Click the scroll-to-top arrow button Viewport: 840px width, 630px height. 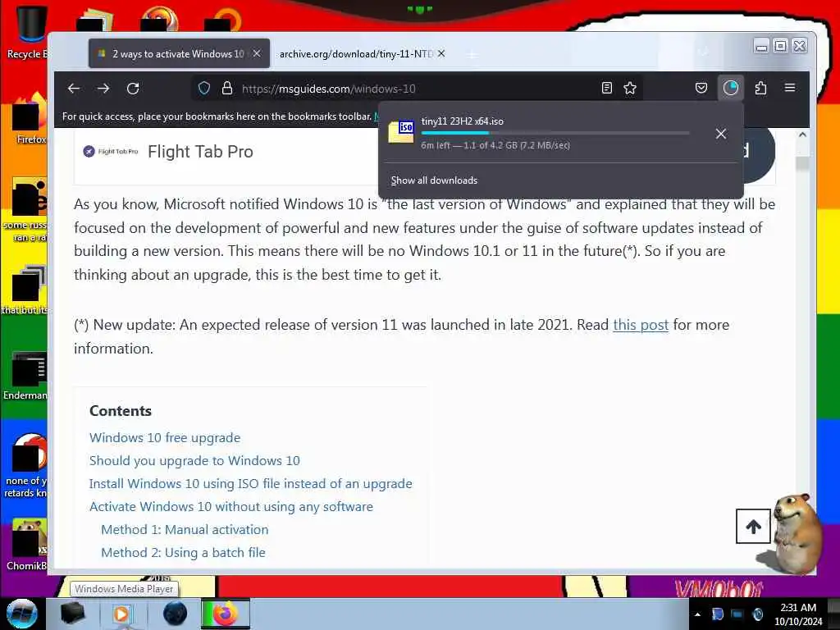coord(753,527)
